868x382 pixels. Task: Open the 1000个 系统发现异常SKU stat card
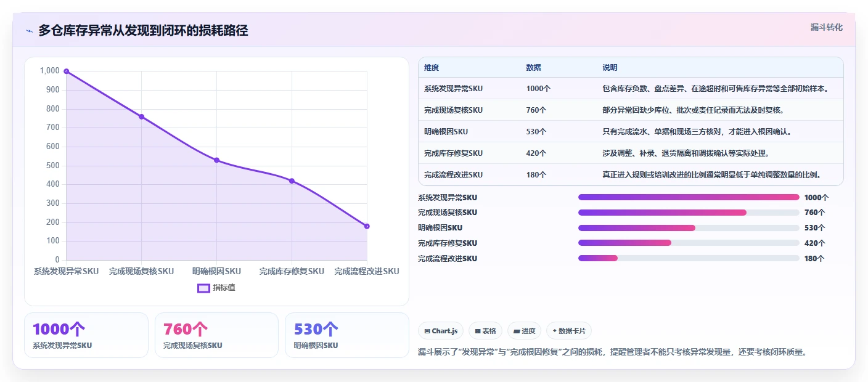(x=86, y=335)
